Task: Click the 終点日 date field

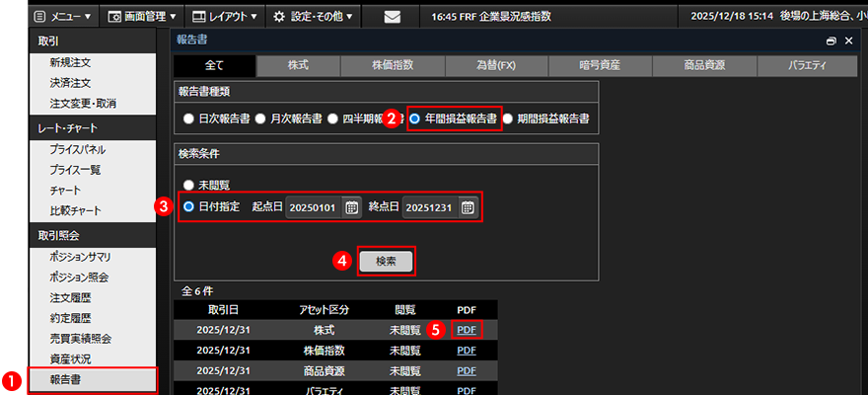Action: 430,207
